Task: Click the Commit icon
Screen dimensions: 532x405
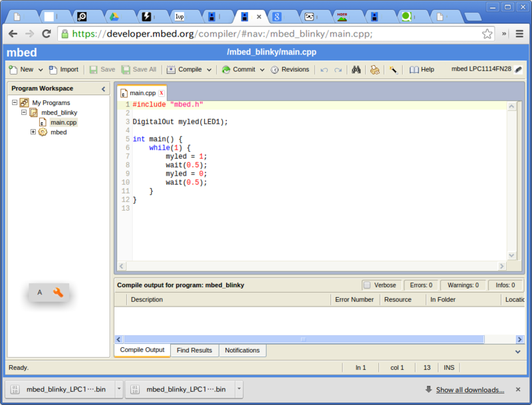Action: click(x=226, y=70)
